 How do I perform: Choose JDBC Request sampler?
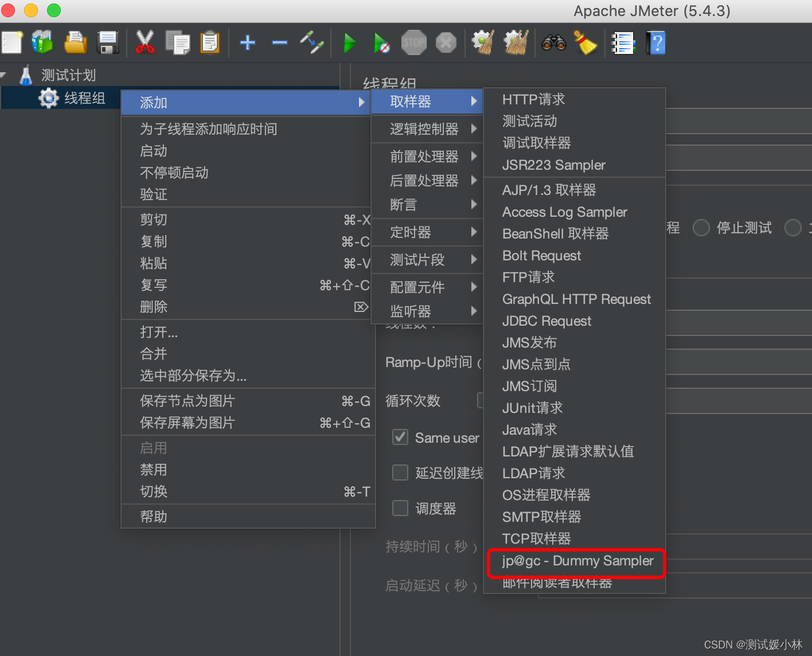pyautogui.click(x=575, y=321)
